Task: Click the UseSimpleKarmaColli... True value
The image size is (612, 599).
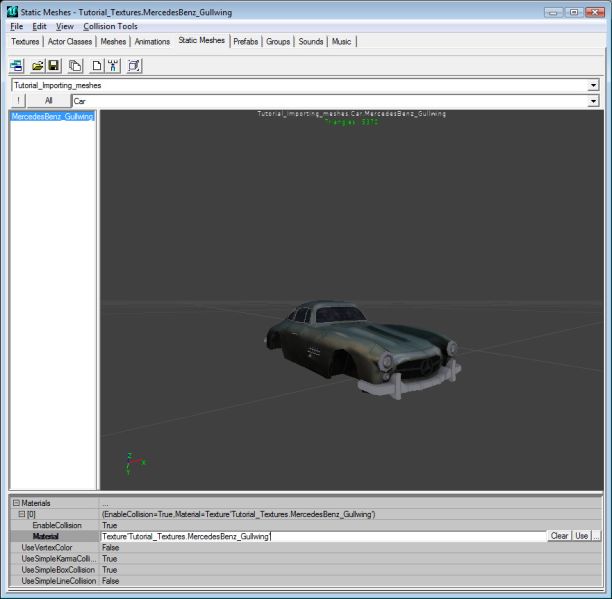Action: tap(110, 558)
